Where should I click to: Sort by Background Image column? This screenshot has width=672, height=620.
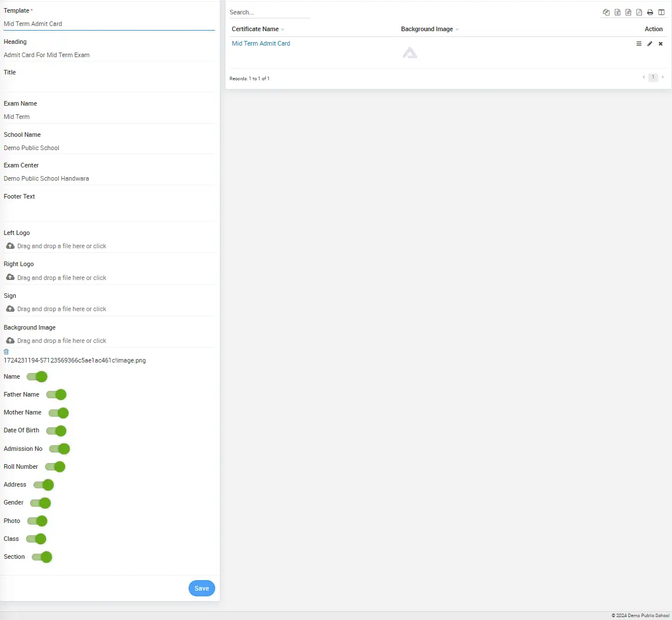coord(427,29)
